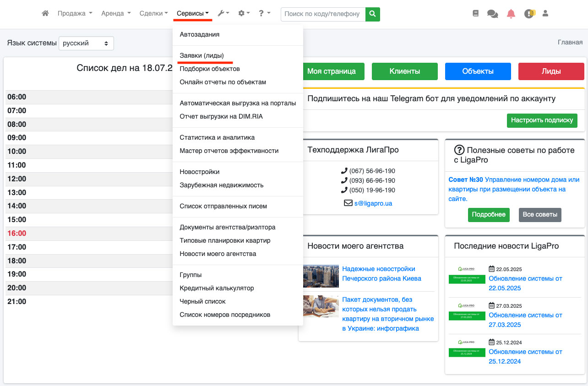Open the system language select box

click(x=86, y=43)
